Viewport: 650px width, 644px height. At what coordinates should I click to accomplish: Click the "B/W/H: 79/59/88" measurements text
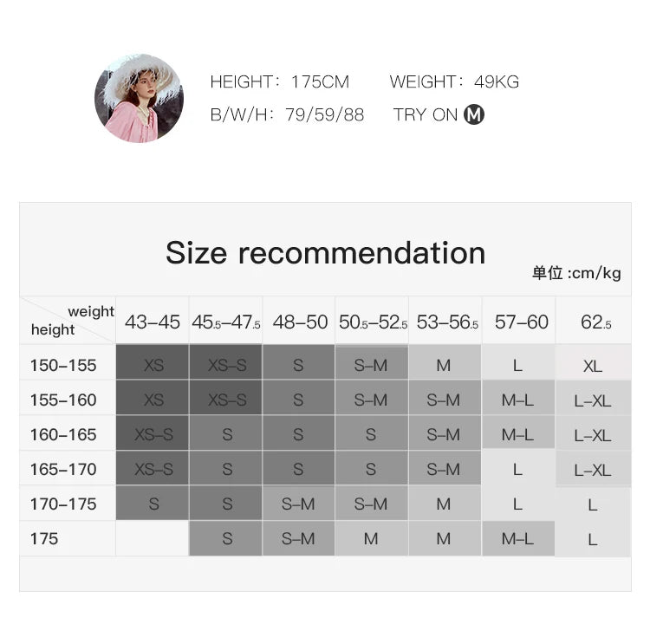tap(287, 114)
